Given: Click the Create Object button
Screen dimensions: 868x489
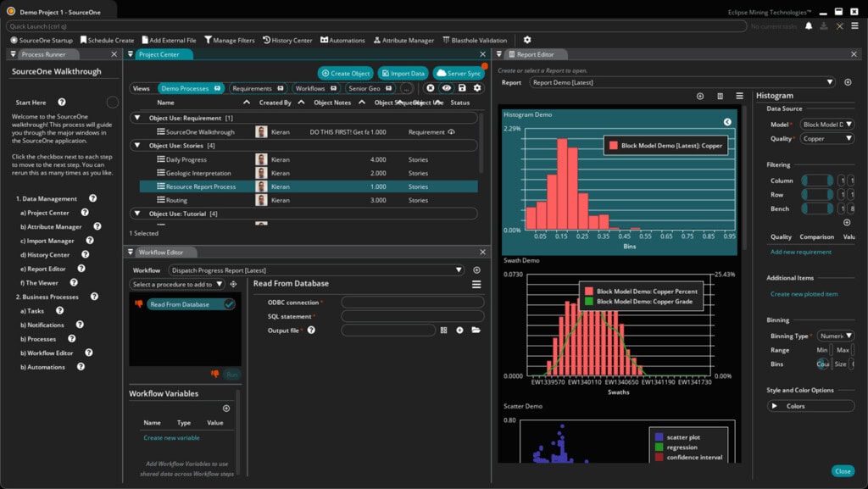Looking at the screenshot, I should tap(346, 73).
